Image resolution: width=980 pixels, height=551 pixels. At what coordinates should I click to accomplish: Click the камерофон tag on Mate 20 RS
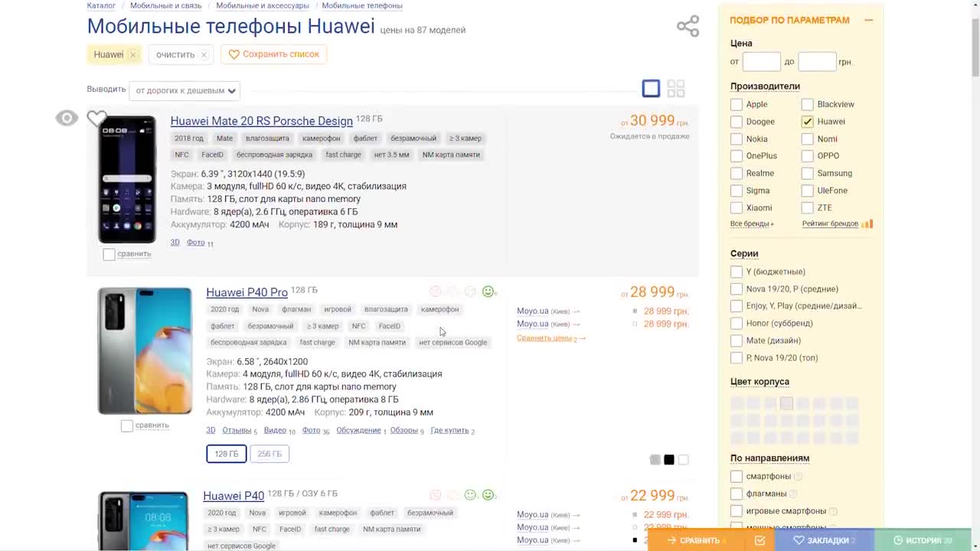point(322,139)
